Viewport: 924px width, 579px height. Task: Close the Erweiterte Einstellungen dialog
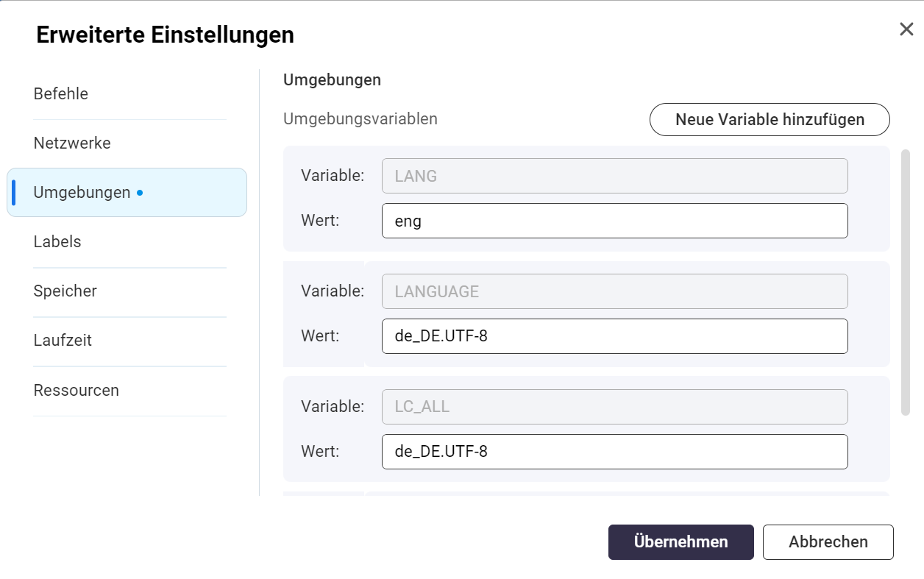pyautogui.click(x=906, y=29)
